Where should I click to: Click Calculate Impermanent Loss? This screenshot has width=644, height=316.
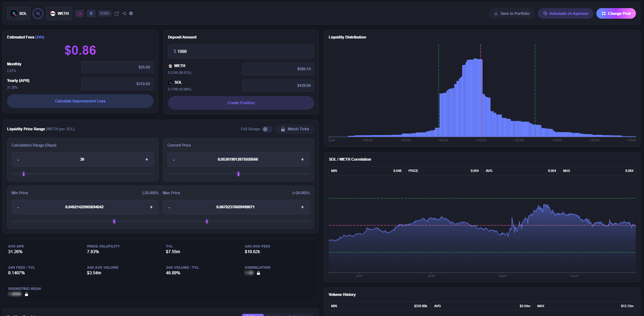[x=80, y=101]
